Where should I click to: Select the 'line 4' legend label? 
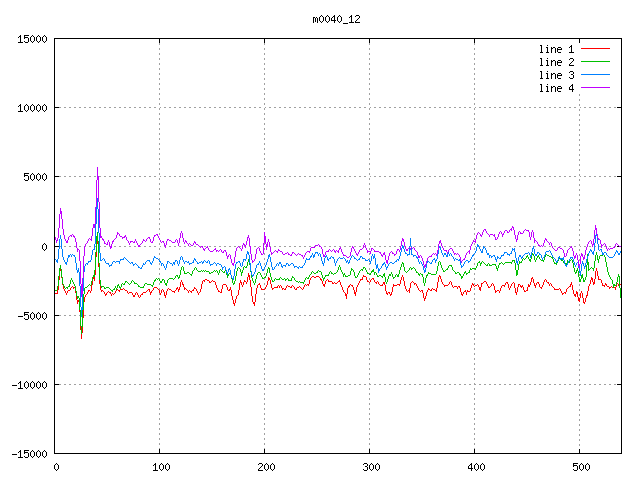click(557, 88)
